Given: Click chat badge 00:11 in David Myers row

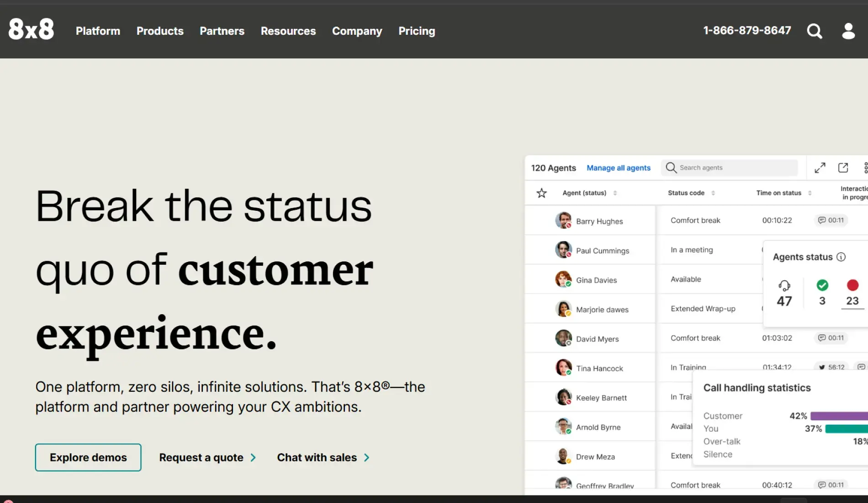Looking at the screenshot, I should [x=831, y=338].
